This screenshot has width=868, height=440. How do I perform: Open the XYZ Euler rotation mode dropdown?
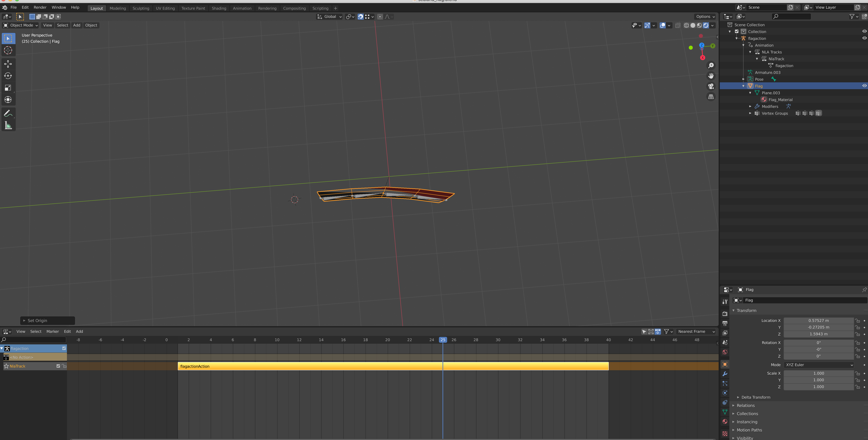click(x=819, y=365)
